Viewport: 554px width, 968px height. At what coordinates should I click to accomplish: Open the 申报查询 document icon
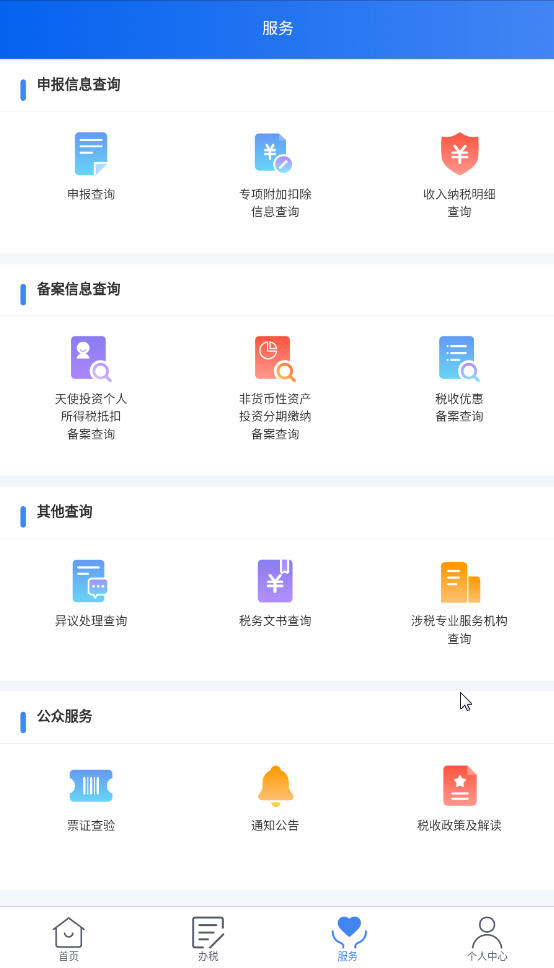[x=91, y=154]
